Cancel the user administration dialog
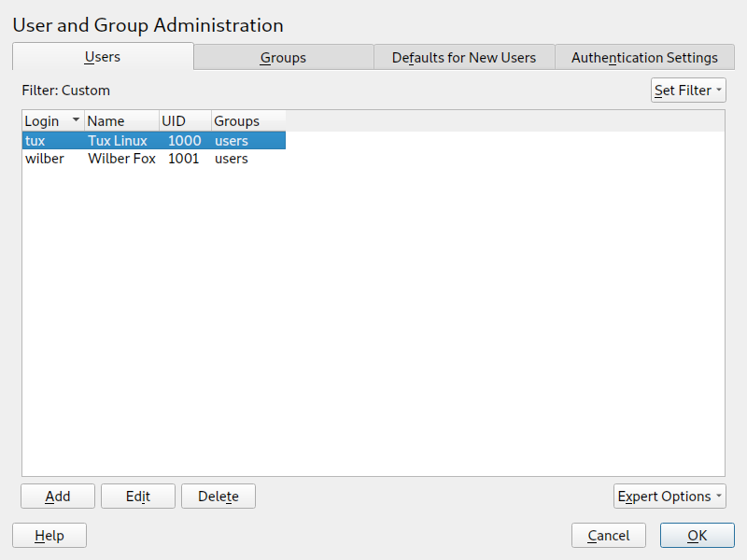The height and width of the screenshot is (560, 747). 609,536
